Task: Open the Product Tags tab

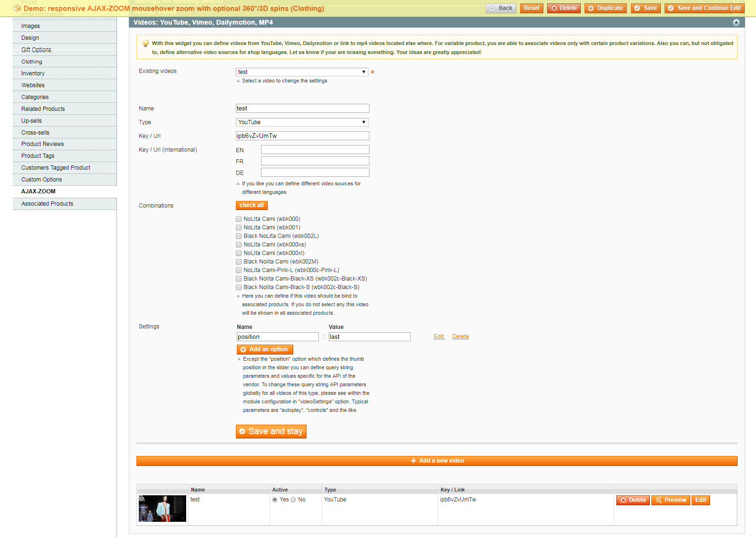Action: pos(64,156)
